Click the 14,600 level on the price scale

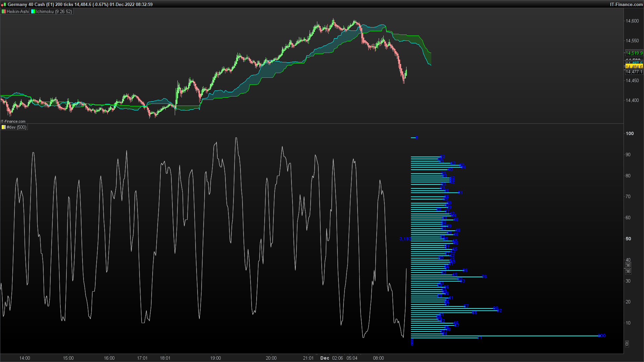tap(632, 21)
